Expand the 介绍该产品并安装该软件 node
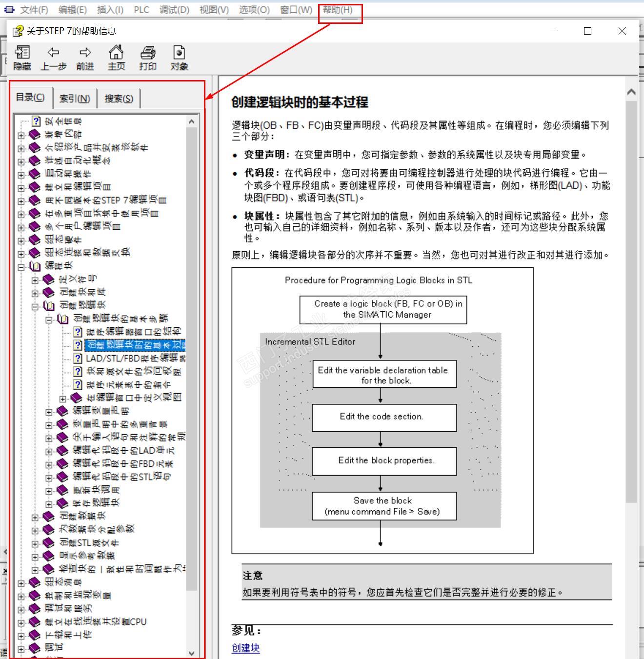The image size is (644, 659). coord(21,148)
